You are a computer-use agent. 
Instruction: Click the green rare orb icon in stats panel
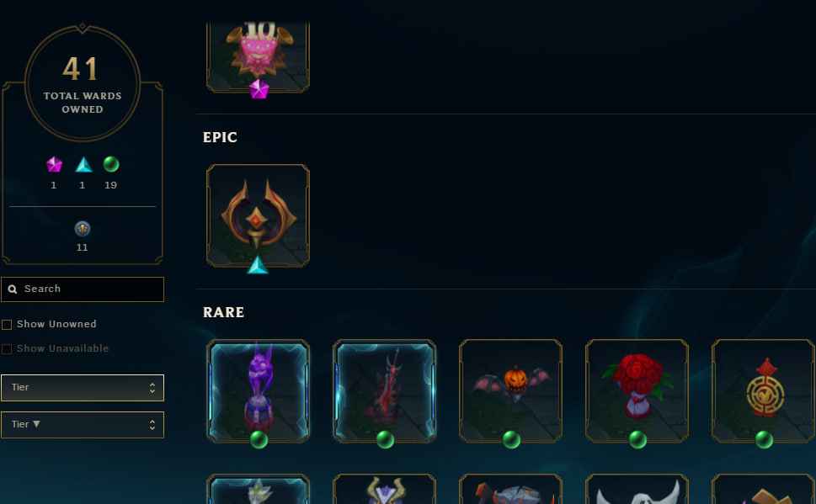pyautogui.click(x=111, y=164)
